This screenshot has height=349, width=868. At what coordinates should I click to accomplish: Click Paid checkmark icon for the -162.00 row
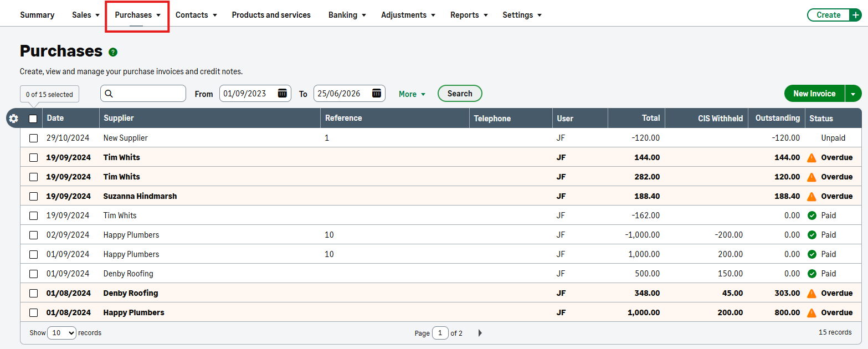(812, 215)
